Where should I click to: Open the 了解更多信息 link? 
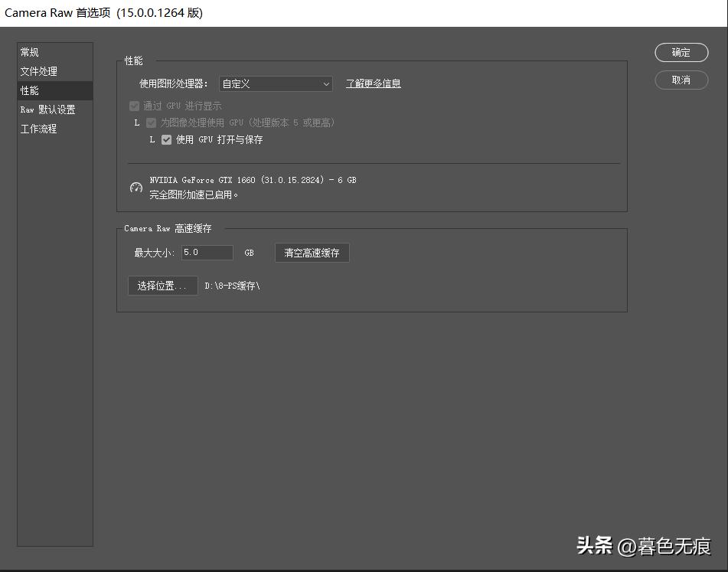click(x=373, y=83)
